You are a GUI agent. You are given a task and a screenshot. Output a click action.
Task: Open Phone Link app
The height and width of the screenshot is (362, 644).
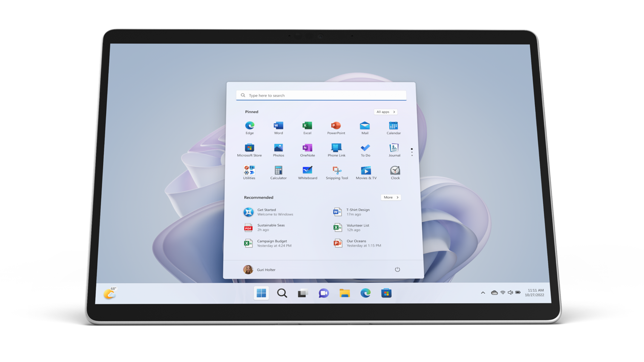(x=336, y=148)
